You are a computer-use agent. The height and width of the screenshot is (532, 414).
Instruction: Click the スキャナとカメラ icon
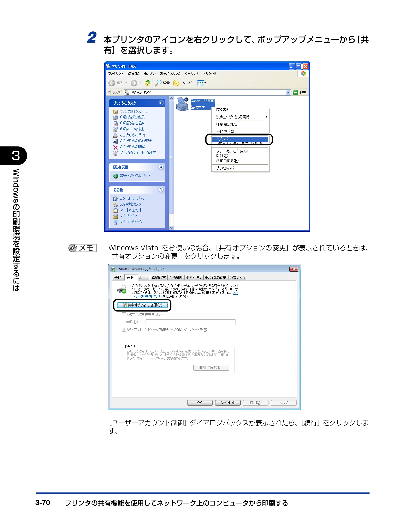point(115,204)
